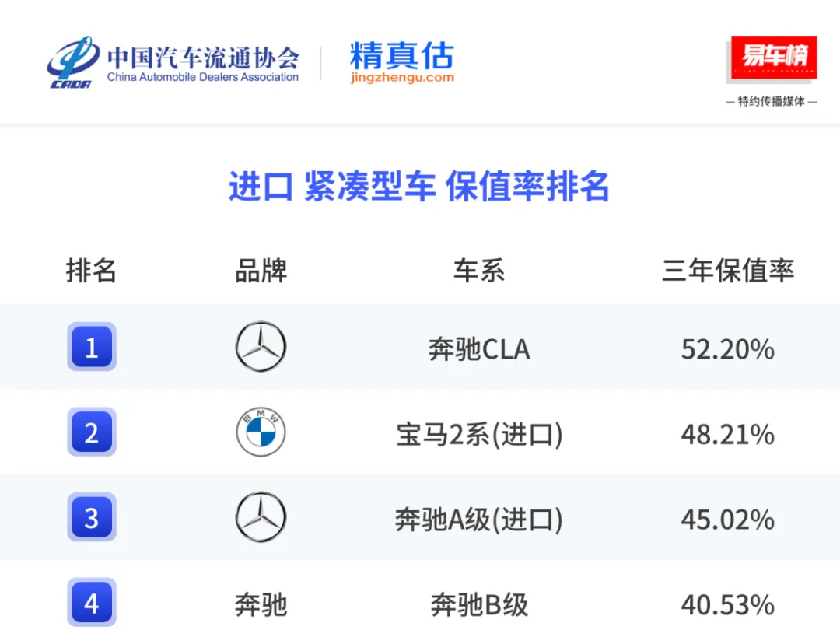
Task: Click the 中国汽车流通协会 title text
Action: tap(203, 58)
